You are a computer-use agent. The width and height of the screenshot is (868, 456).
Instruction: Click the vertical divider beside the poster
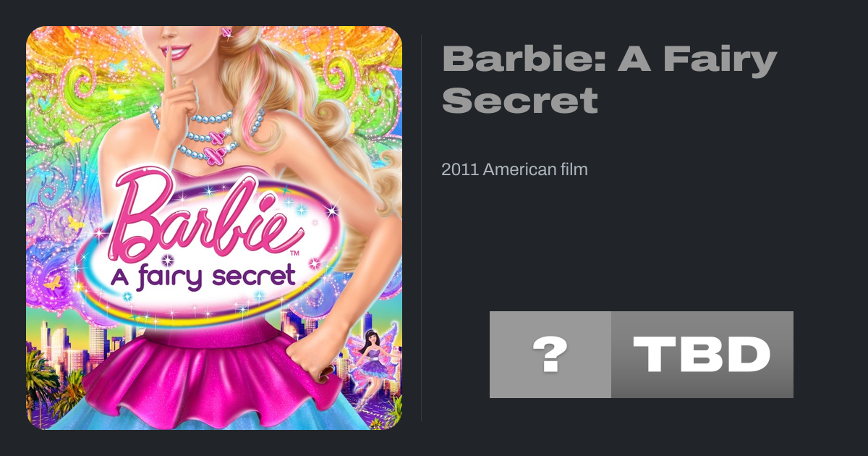422,228
